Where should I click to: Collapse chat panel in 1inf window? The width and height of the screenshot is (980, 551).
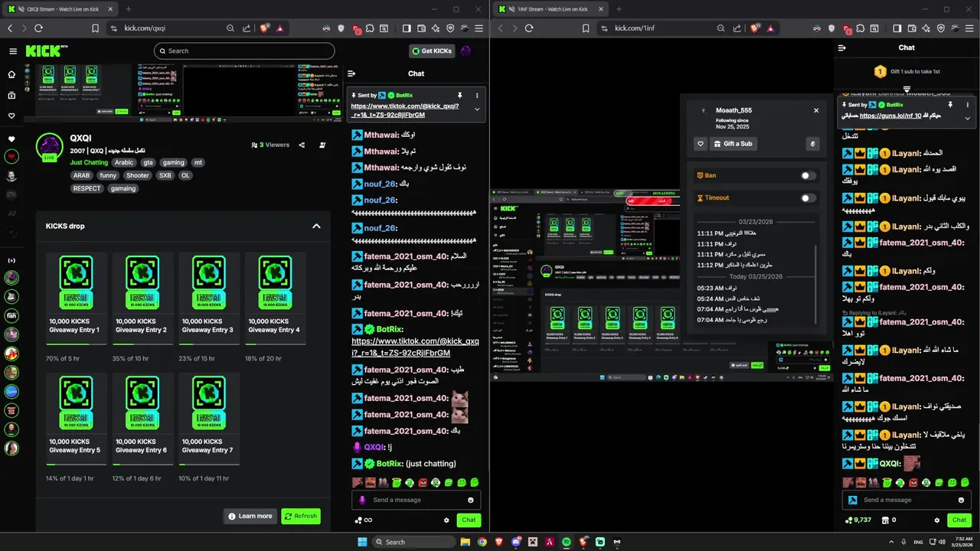[x=842, y=47]
